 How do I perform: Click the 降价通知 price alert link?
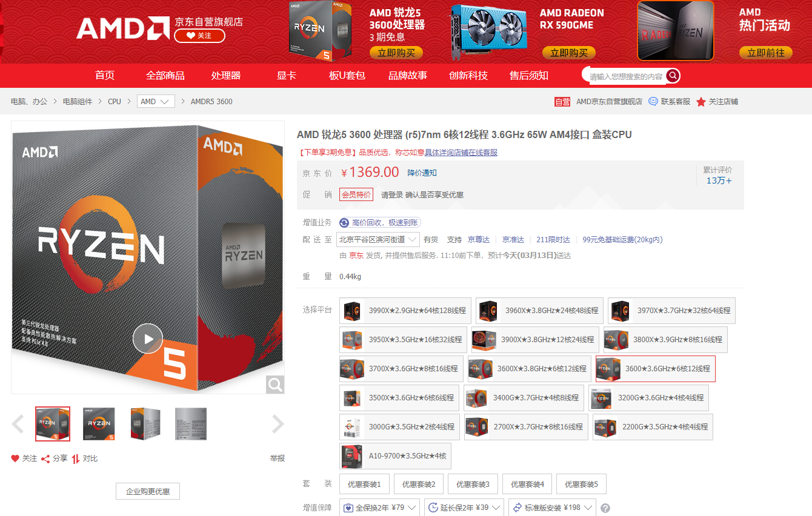tap(422, 173)
